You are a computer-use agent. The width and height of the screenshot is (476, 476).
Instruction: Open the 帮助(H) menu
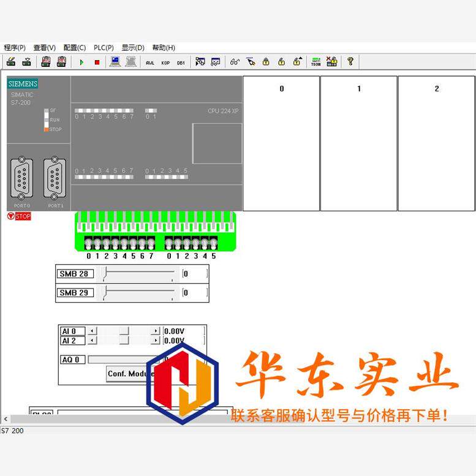click(x=164, y=48)
